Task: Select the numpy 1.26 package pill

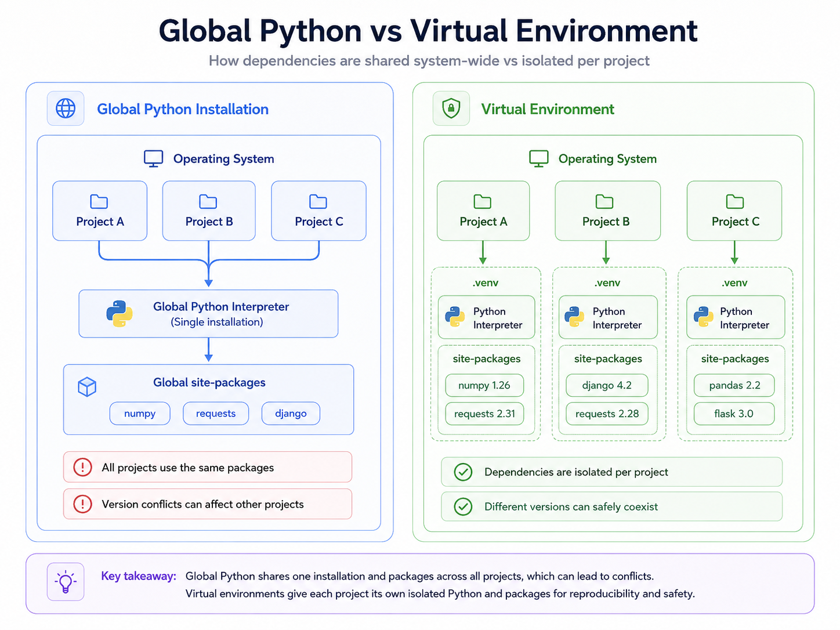Action: [484, 385]
